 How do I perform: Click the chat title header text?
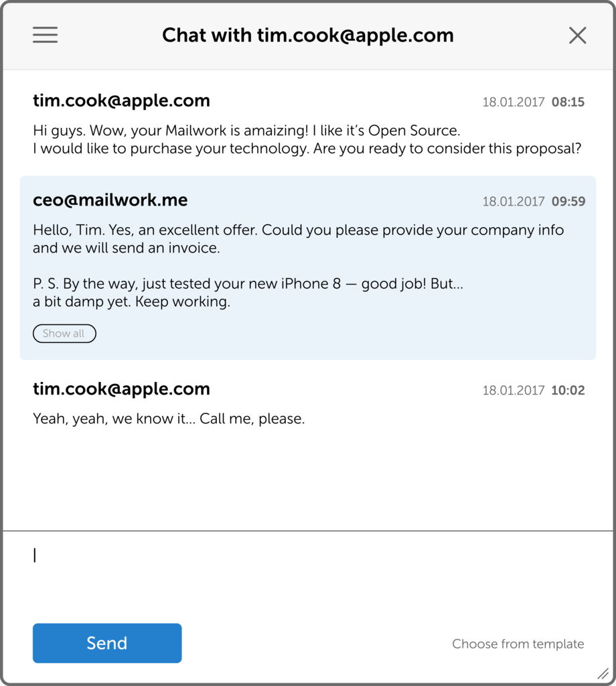coord(308,36)
